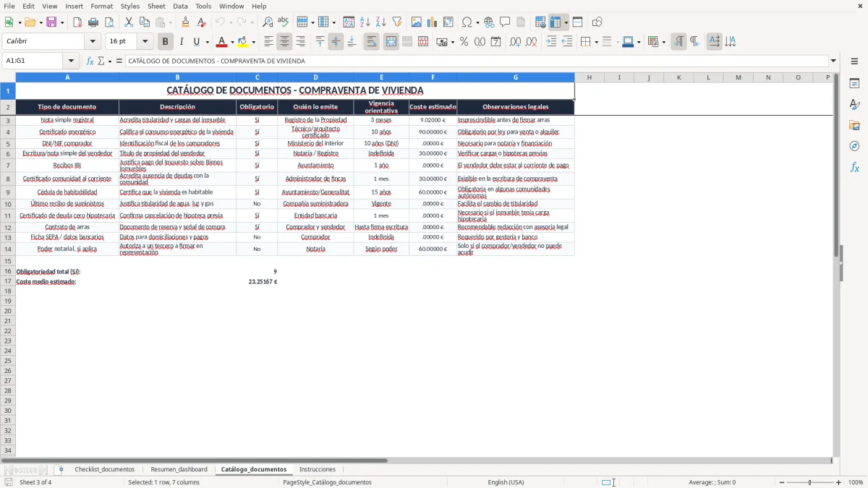
Task: Cut the selection with scissors icon
Action: click(129, 22)
